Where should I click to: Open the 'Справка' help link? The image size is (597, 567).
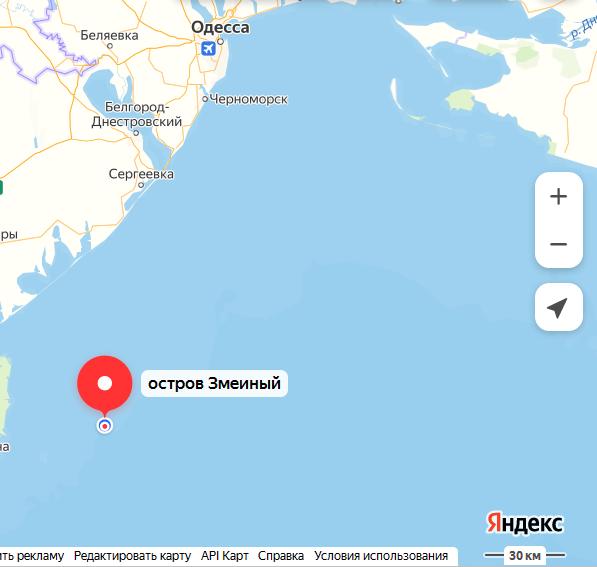tap(281, 556)
